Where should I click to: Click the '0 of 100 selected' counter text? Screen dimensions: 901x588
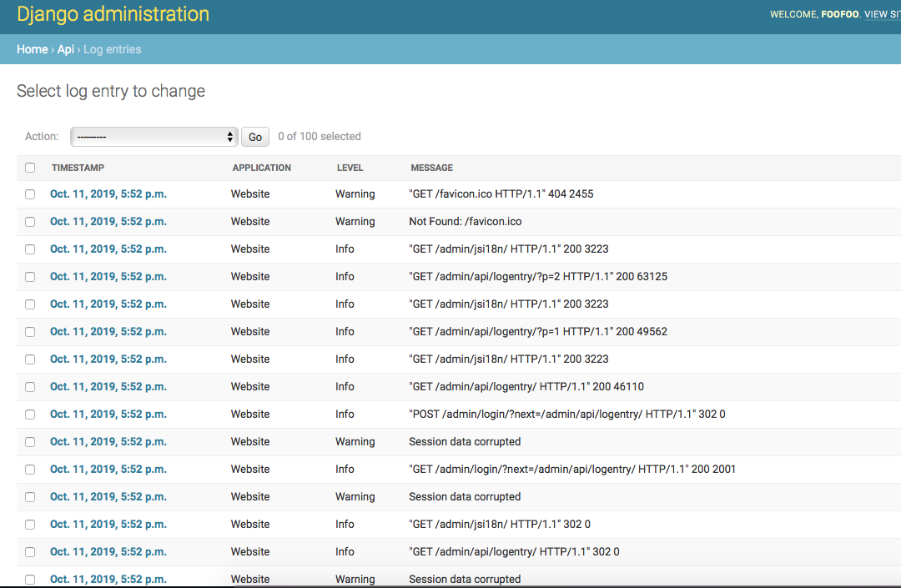320,137
